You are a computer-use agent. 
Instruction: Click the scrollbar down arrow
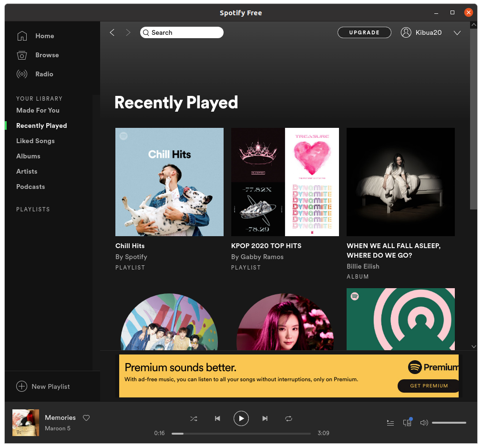coord(474,347)
